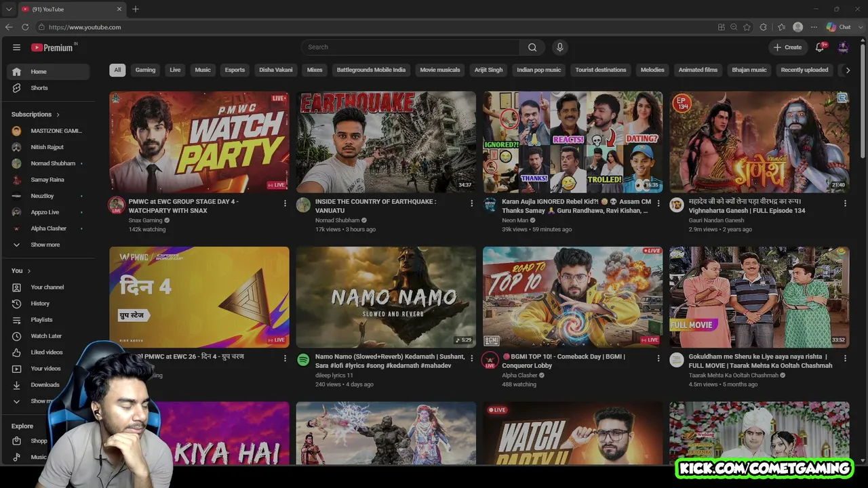
Task: Open the browser favorites list icon
Action: (x=781, y=27)
